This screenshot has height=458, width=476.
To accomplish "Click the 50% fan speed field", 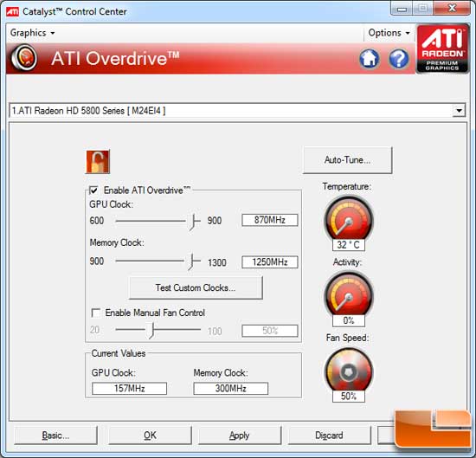I will coord(269,331).
